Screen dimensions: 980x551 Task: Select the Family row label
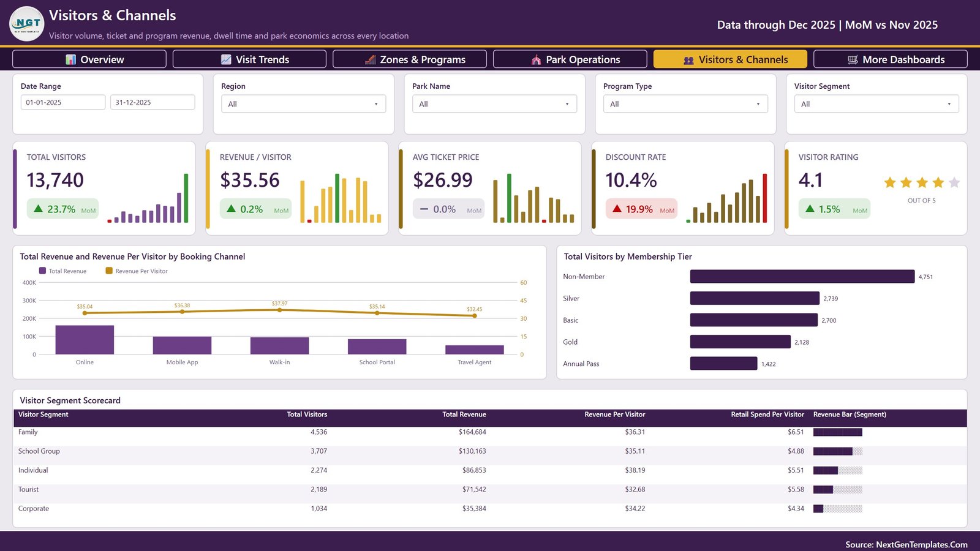click(28, 432)
